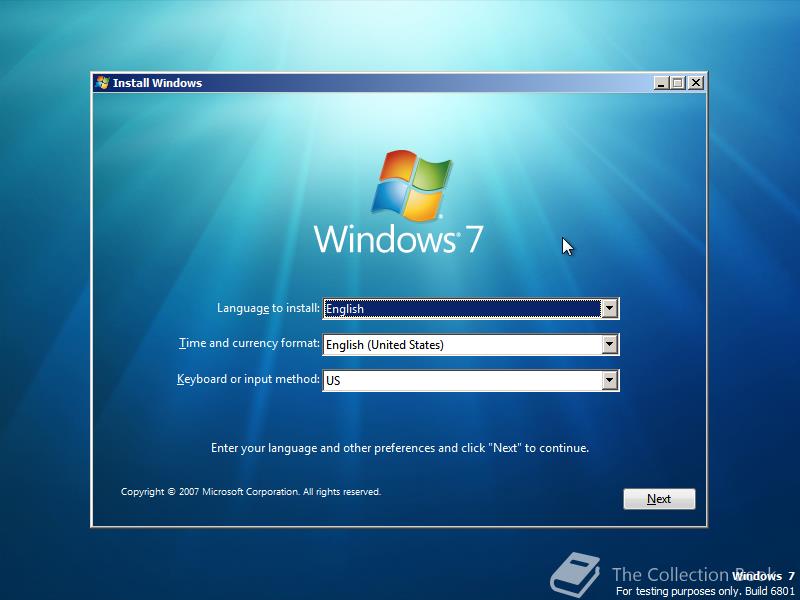Click the Microsoft Corporation copyright text

(251, 492)
